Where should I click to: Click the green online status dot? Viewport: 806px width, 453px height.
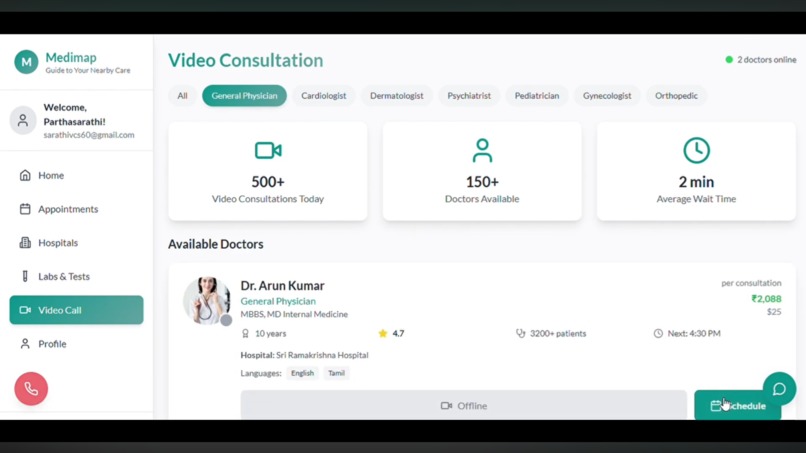click(729, 60)
